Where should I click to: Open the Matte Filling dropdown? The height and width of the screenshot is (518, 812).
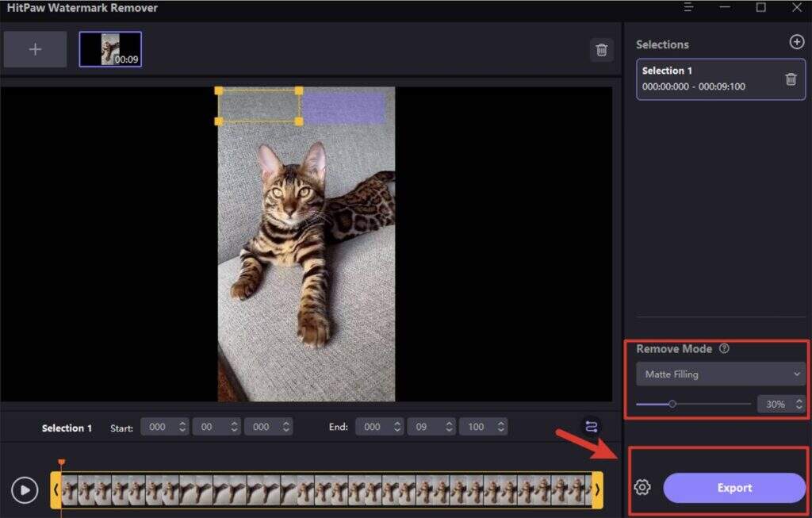tap(721, 374)
